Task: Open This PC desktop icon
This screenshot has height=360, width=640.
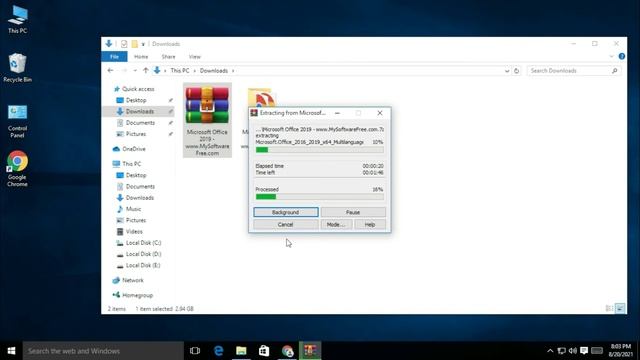Action: (x=18, y=20)
